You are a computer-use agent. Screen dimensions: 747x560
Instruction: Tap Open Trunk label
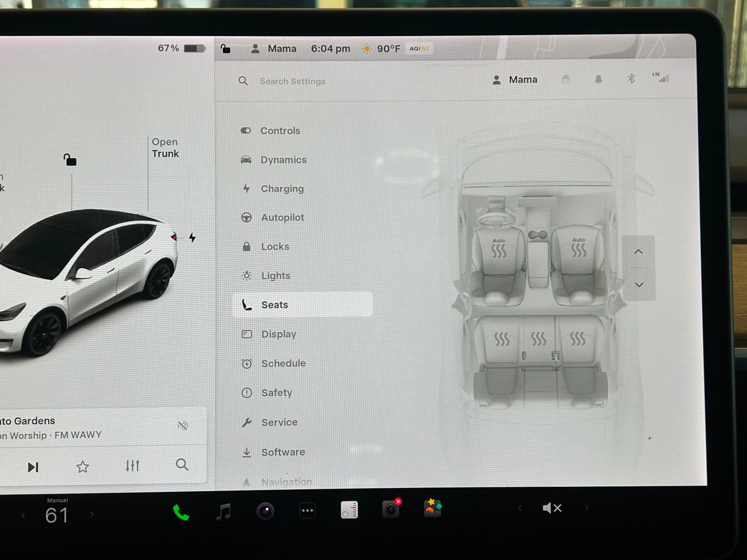click(x=165, y=148)
